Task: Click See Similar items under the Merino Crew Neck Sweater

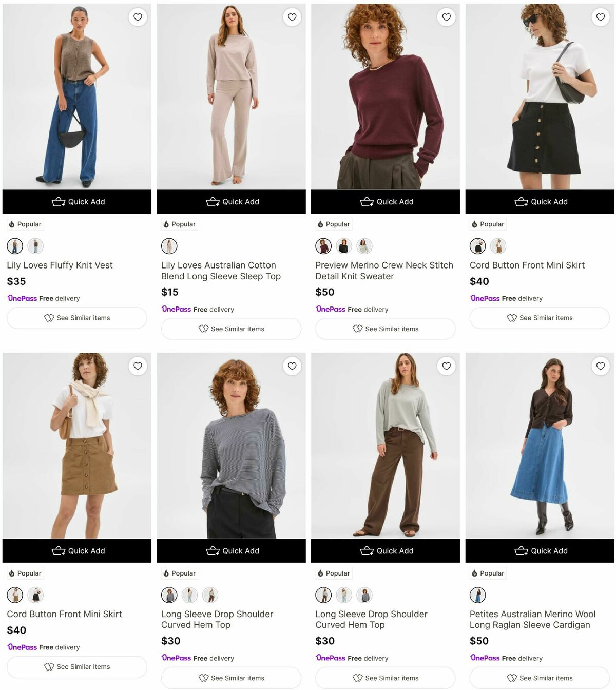Action: pos(385,329)
